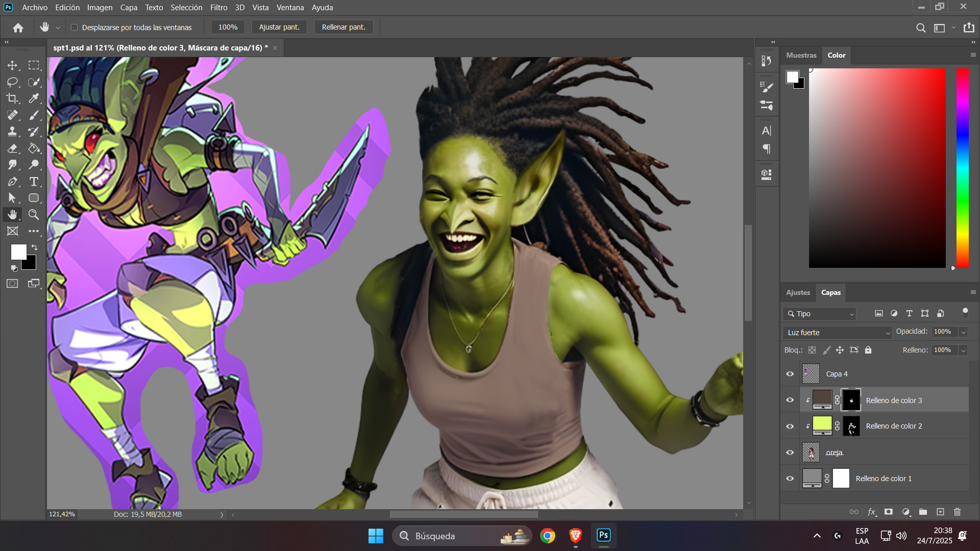Open the Tipo layer filter dropdown
Viewport: 980px width, 551px height.
point(820,314)
